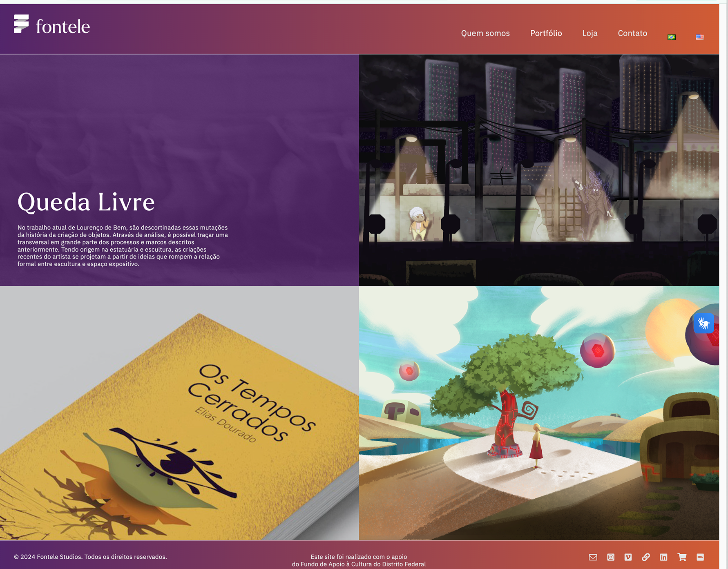Open the Os Tempos Cerrados book image
728x569 pixels.
(x=179, y=413)
